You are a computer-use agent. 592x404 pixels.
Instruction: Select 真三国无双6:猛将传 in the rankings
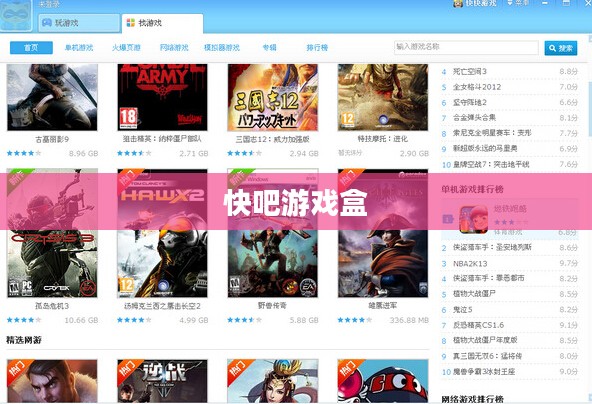coord(487,356)
